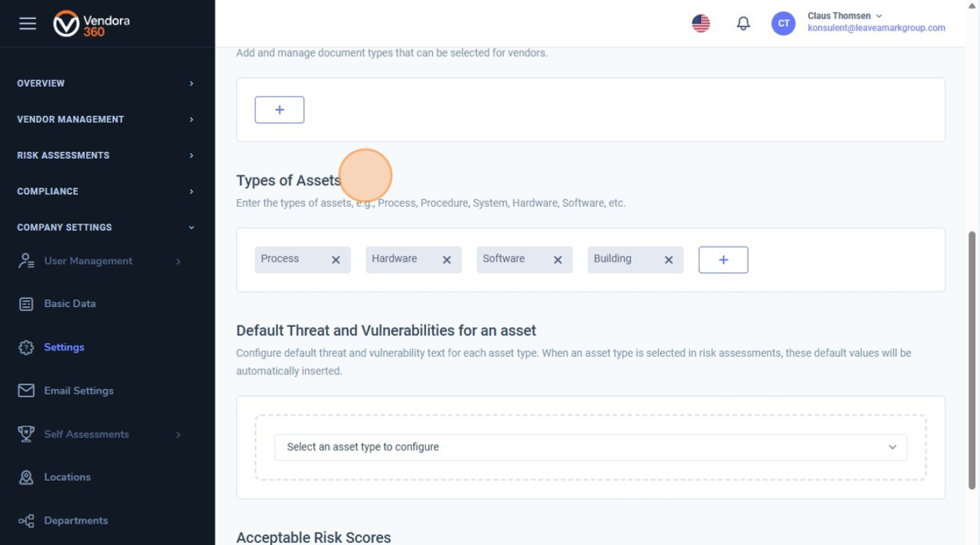
Task: Open the asset type to configure dropdown
Action: tap(591, 447)
